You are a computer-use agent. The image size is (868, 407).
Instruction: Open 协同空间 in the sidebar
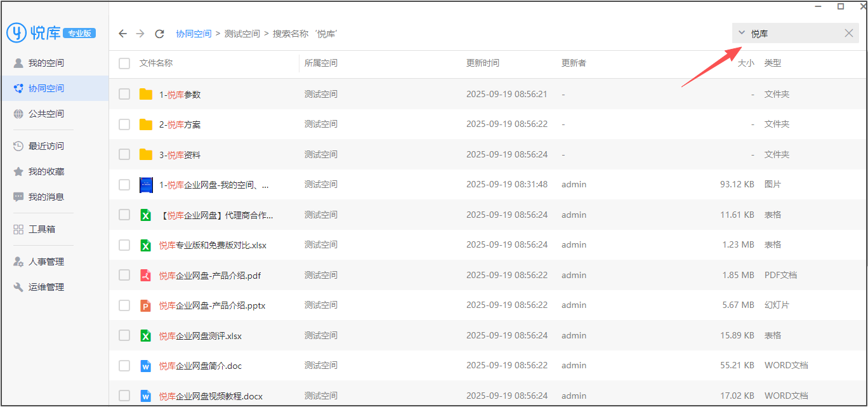(x=55, y=88)
